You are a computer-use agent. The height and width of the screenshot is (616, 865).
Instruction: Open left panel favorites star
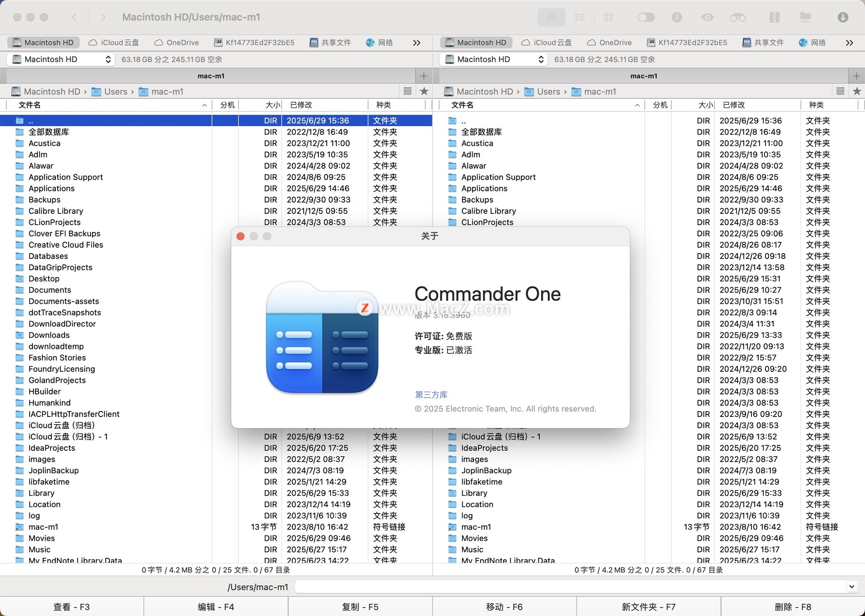(424, 91)
